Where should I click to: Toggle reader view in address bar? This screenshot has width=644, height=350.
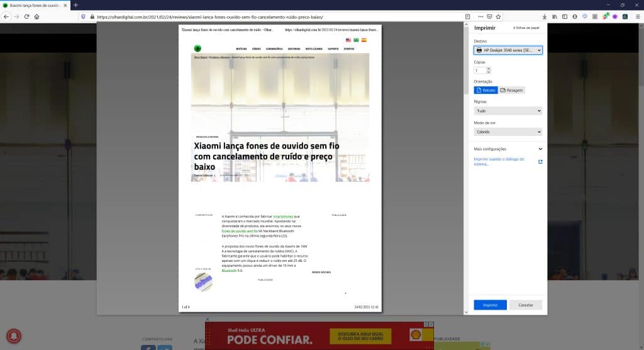pyautogui.click(x=467, y=17)
